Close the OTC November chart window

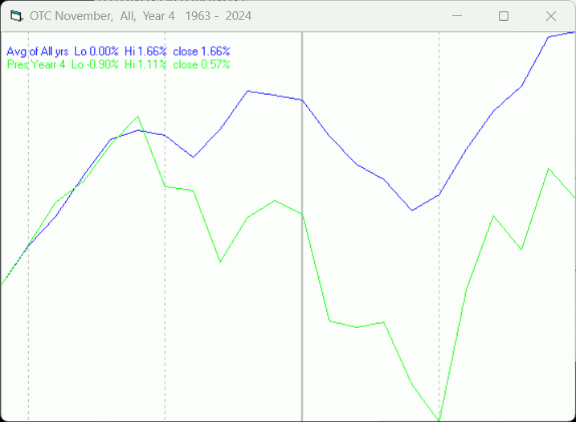[x=551, y=16]
